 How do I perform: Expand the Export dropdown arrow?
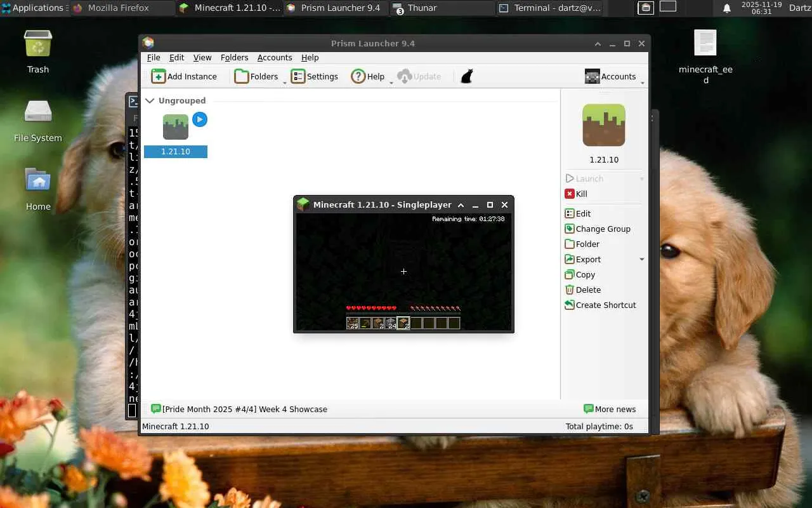[641, 259]
